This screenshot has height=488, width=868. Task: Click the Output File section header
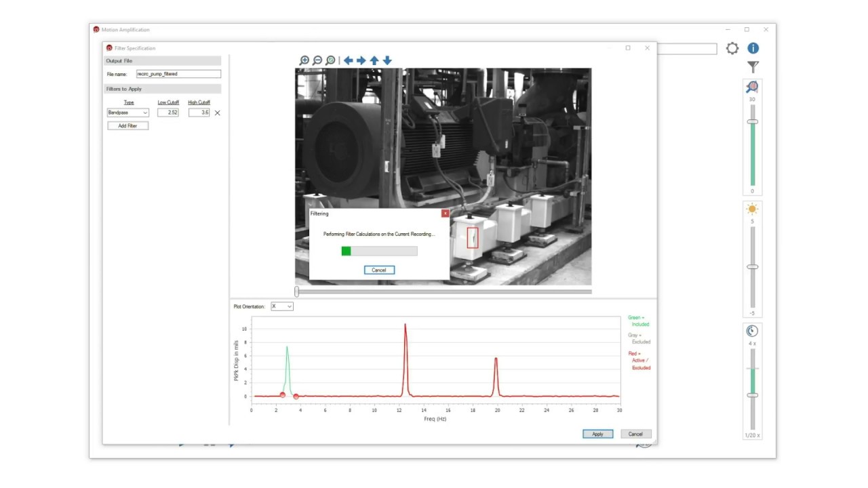[x=162, y=61]
